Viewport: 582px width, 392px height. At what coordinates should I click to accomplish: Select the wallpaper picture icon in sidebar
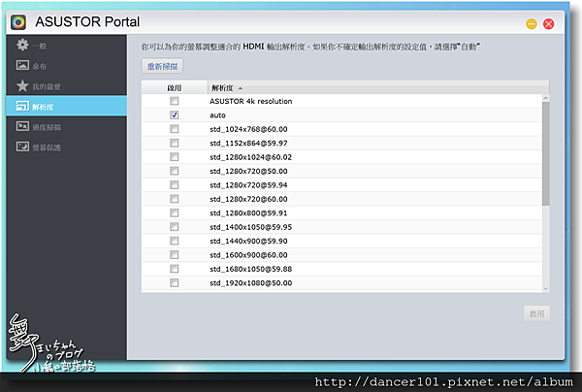[22, 65]
